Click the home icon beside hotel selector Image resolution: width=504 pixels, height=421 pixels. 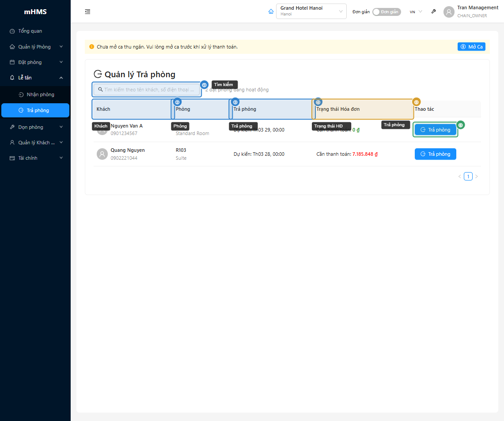[271, 11]
